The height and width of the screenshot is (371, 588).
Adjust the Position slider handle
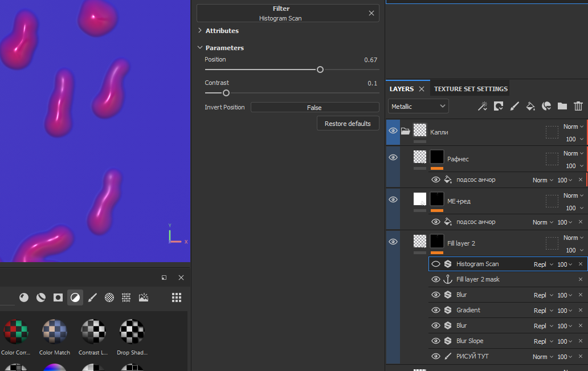320,70
